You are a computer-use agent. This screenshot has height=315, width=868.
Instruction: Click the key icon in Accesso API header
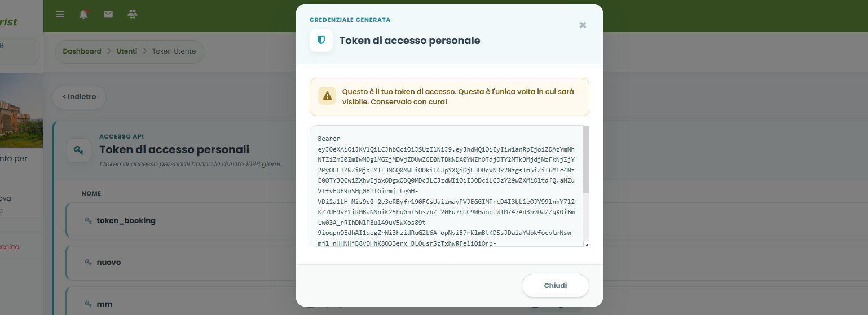[x=79, y=150]
